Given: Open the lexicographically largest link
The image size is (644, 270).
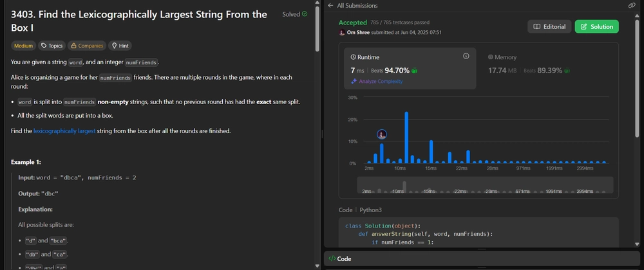Looking at the screenshot, I should coord(64,131).
